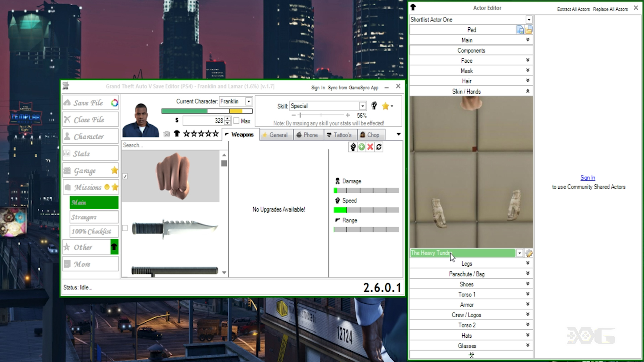Click the gold star on Garage button
The image size is (644, 362).
tap(114, 170)
